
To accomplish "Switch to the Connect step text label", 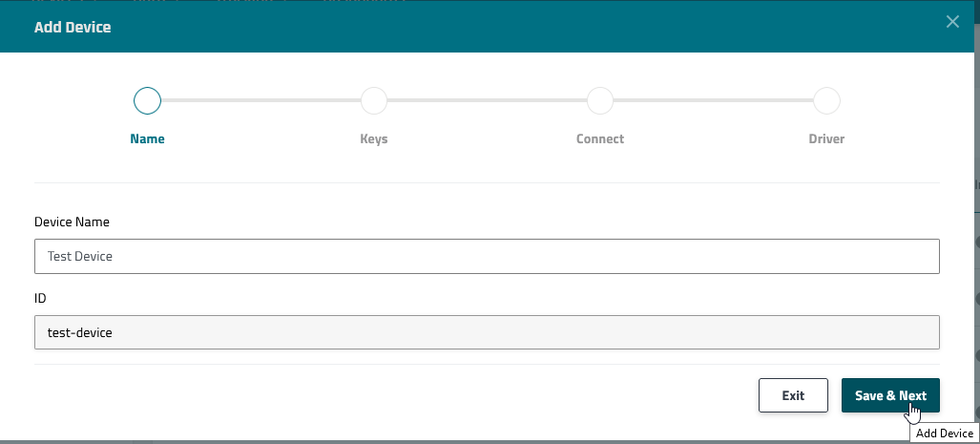I will [x=599, y=138].
